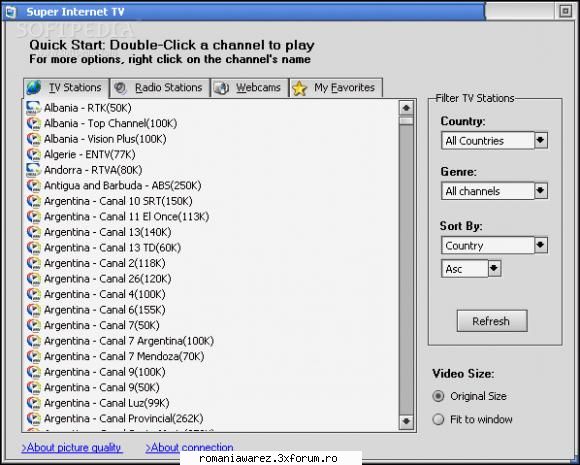Open the About connection link
Image resolution: width=580 pixels, height=465 pixels.
[x=189, y=448]
